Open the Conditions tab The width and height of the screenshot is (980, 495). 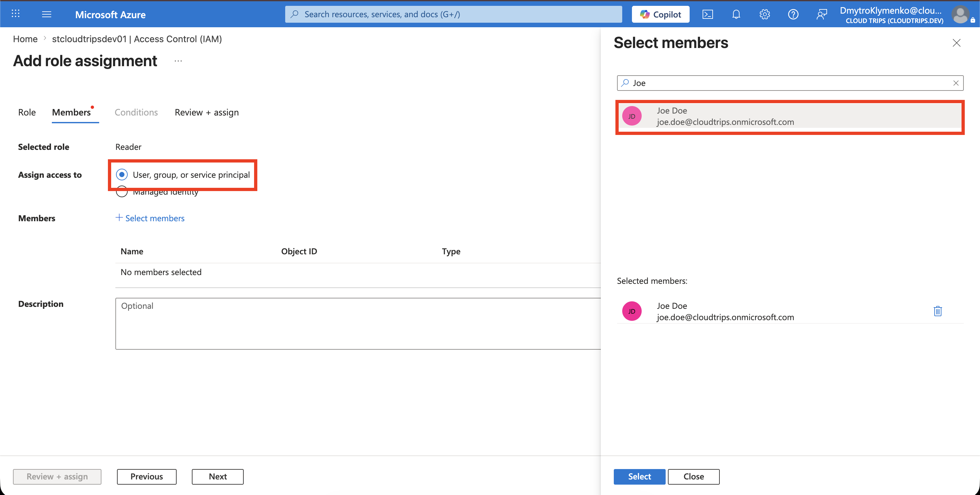(x=136, y=112)
